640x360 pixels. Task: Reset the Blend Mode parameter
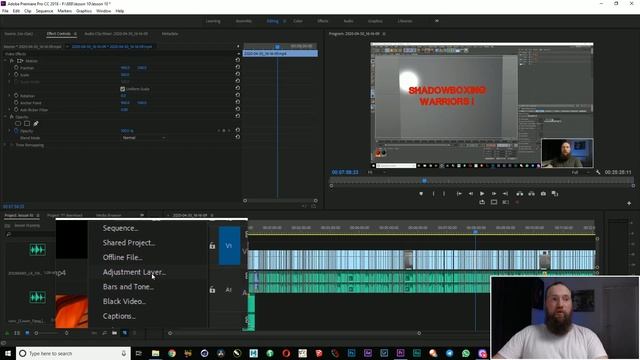[x=238, y=138]
